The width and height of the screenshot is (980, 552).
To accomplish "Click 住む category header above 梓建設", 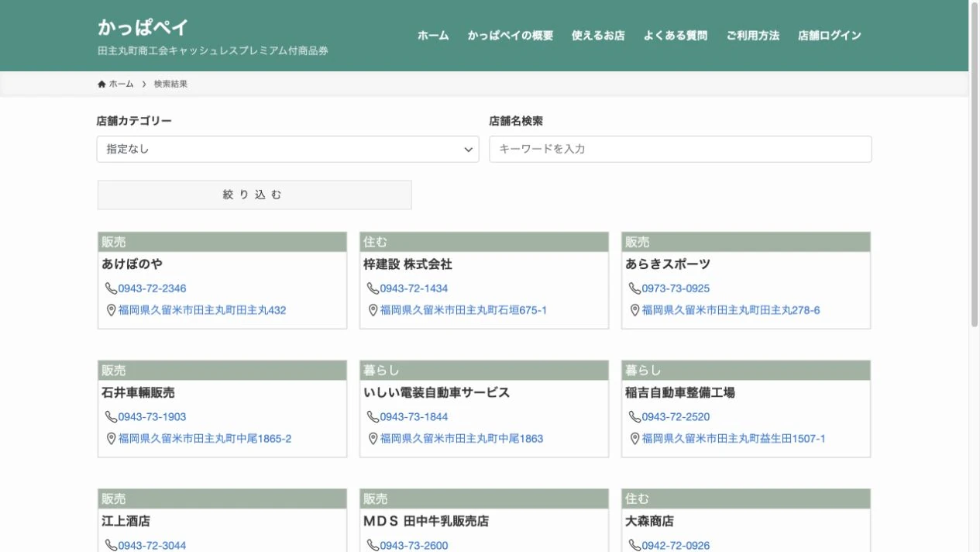I will tap(484, 242).
